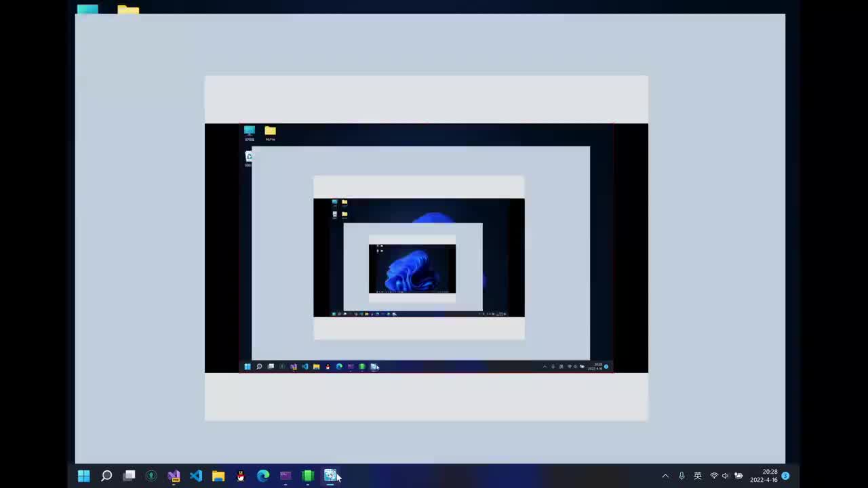Switch to the bright green taskbar app
This screenshot has width=868, height=488.
click(x=308, y=476)
